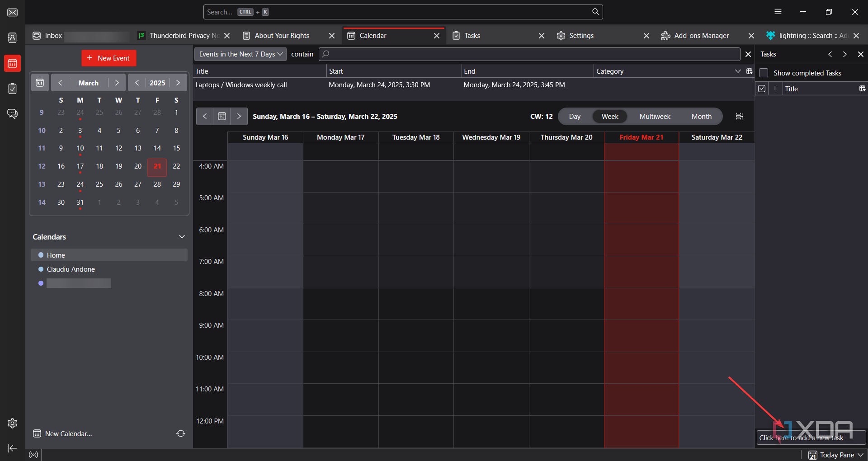Collapse the spaces toolbar arrow icon
The height and width of the screenshot is (461, 868).
(13, 448)
